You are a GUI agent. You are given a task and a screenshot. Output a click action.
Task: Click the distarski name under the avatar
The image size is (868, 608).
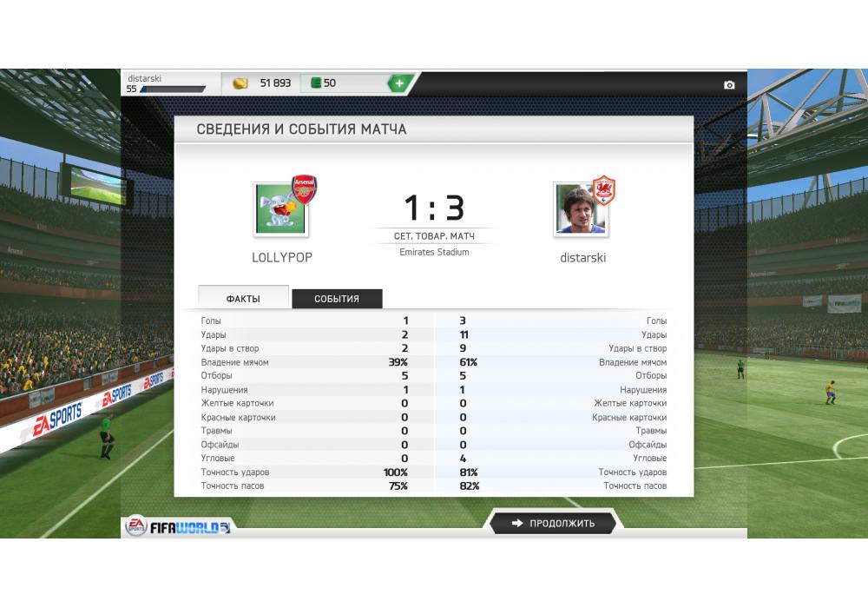click(583, 257)
